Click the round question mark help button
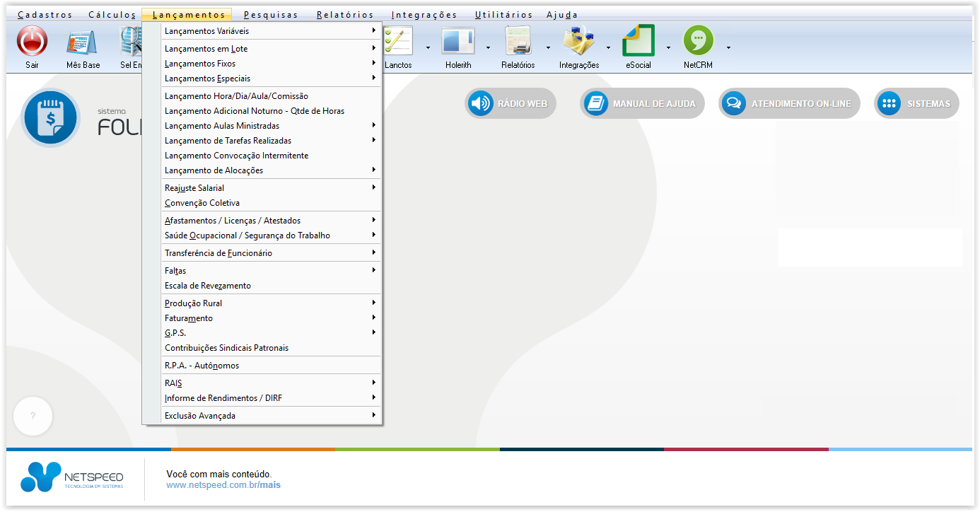This screenshot has width=980, height=512. pyautogui.click(x=33, y=417)
